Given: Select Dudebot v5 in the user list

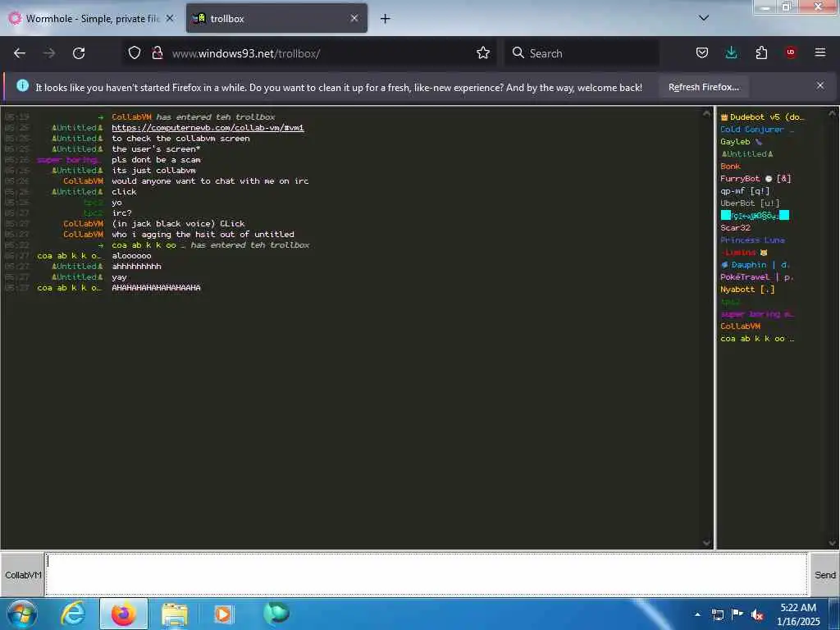Looking at the screenshot, I should (762, 116).
